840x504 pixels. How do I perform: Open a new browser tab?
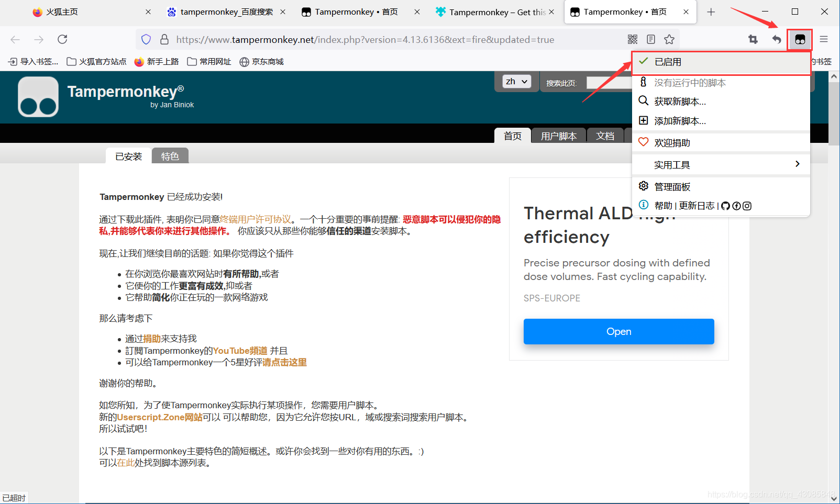711,12
